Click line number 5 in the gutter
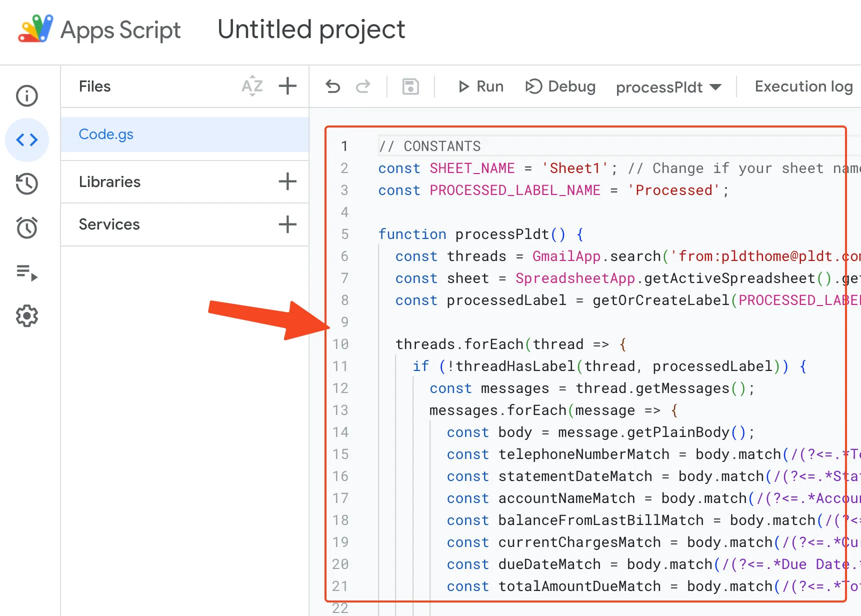This screenshot has width=861, height=616. pyautogui.click(x=344, y=234)
